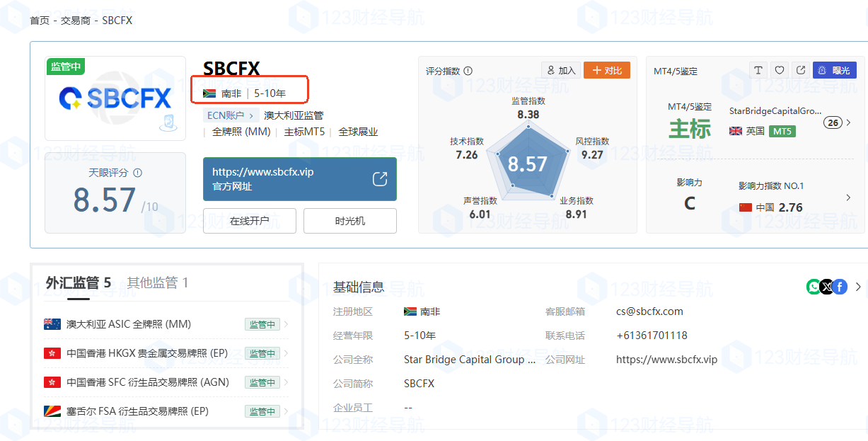Image resolution: width=868 pixels, height=441 pixels.
Task: Click the UK flag next to 英国
Action: (x=736, y=131)
